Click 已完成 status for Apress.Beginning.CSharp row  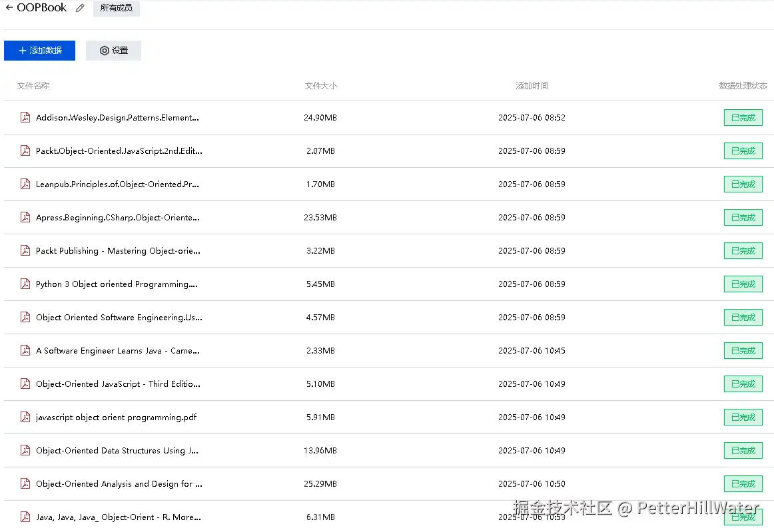coord(743,218)
